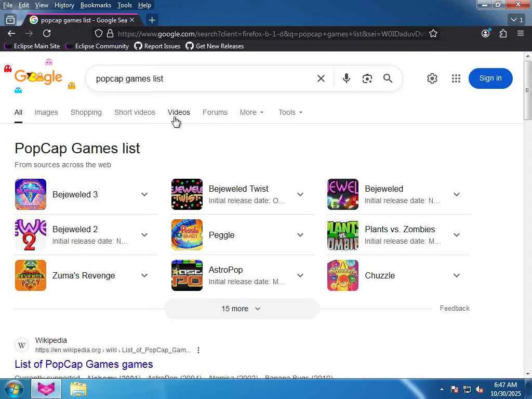This screenshot has height=399, width=532.
Task: Submit search with the magnifier icon
Action: tap(388, 78)
